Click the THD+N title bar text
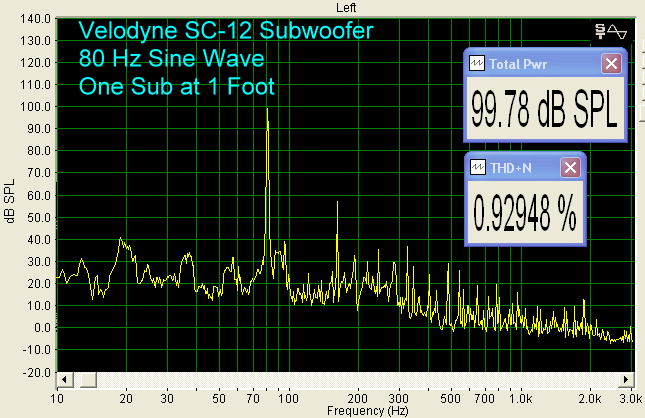The height and width of the screenshot is (418, 645). point(510,168)
